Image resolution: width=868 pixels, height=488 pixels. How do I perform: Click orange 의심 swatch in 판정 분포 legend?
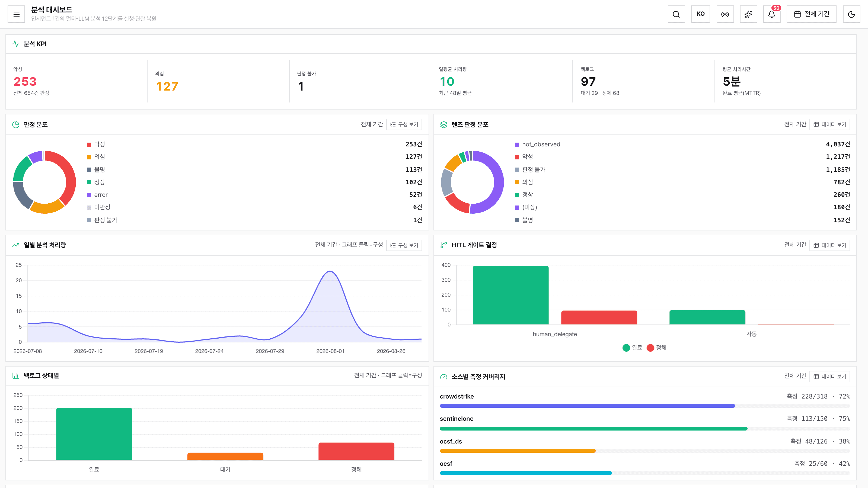click(x=89, y=157)
